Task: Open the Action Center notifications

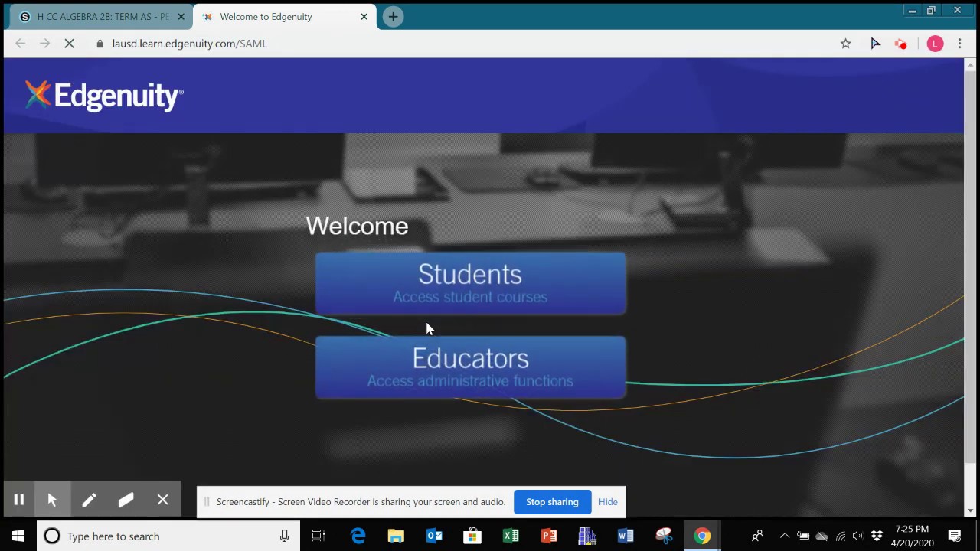Action: (x=955, y=536)
